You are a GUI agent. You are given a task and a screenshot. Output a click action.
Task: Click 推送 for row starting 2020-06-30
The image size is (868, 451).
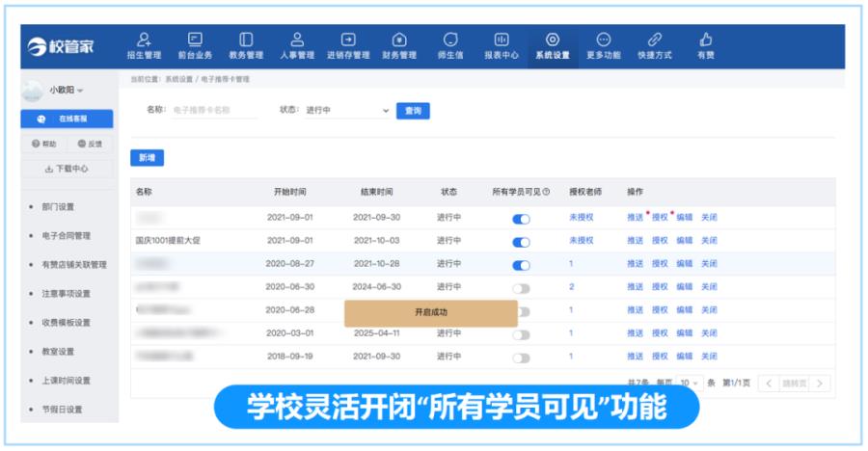point(635,286)
